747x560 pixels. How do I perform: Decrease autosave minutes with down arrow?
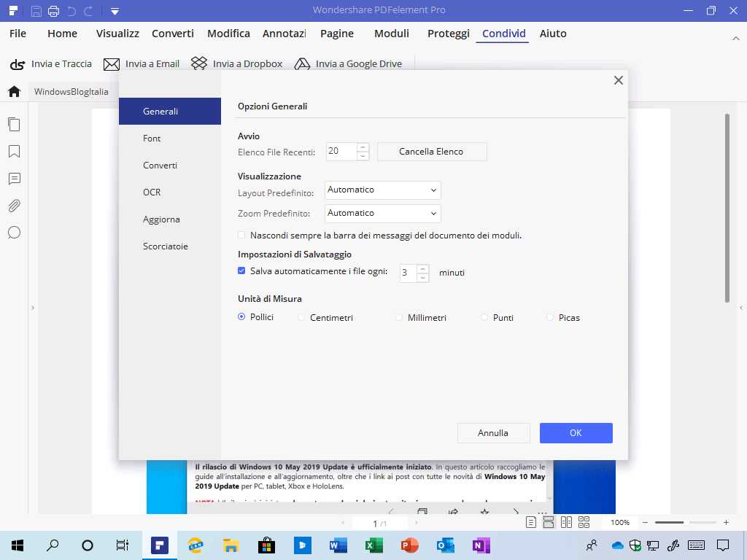[422, 277]
